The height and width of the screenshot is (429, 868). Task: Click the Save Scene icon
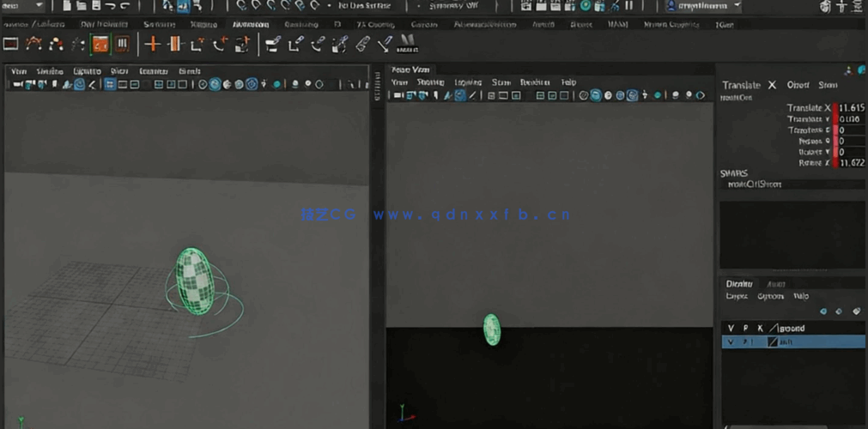coord(96,6)
